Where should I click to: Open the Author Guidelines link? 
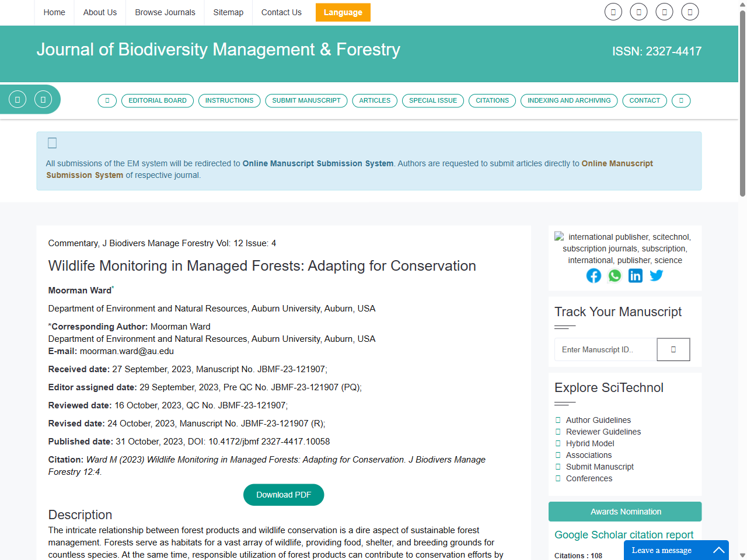click(598, 420)
